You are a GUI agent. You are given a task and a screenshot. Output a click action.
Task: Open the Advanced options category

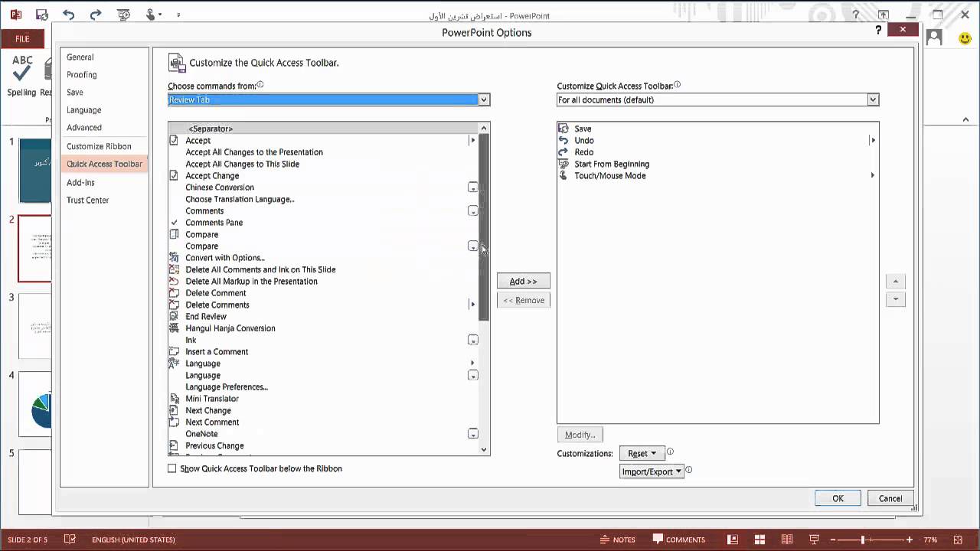click(84, 128)
